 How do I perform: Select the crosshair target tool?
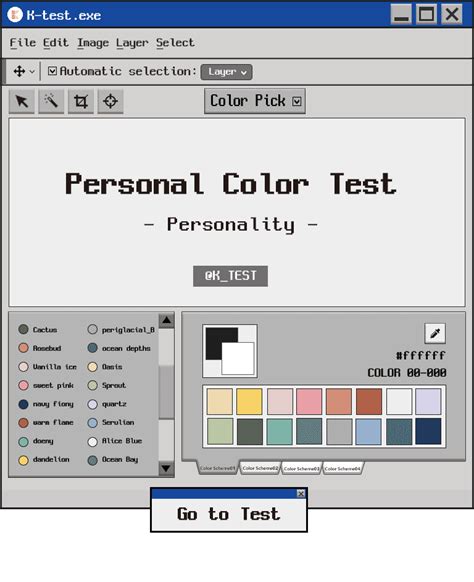tap(111, 101)
